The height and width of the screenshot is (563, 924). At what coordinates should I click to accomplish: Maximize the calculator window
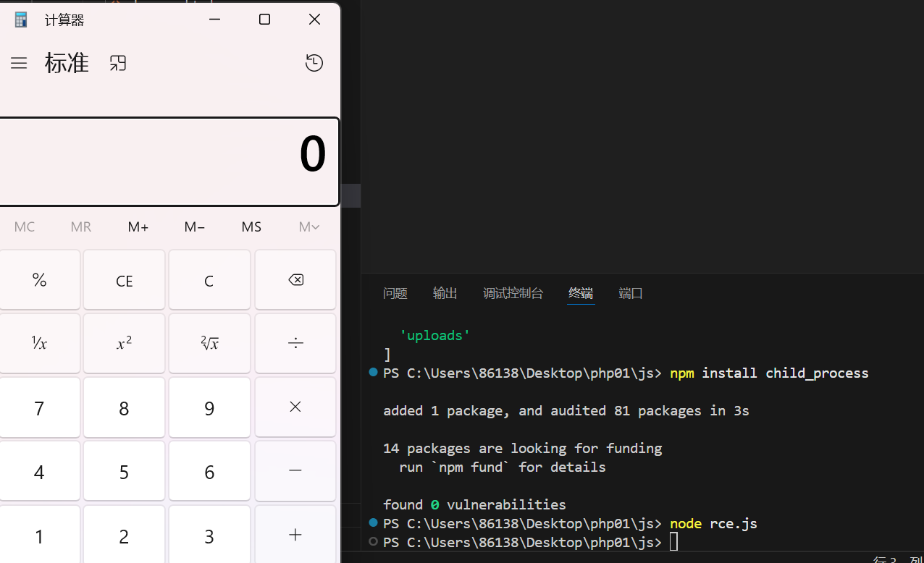[264, 20]
